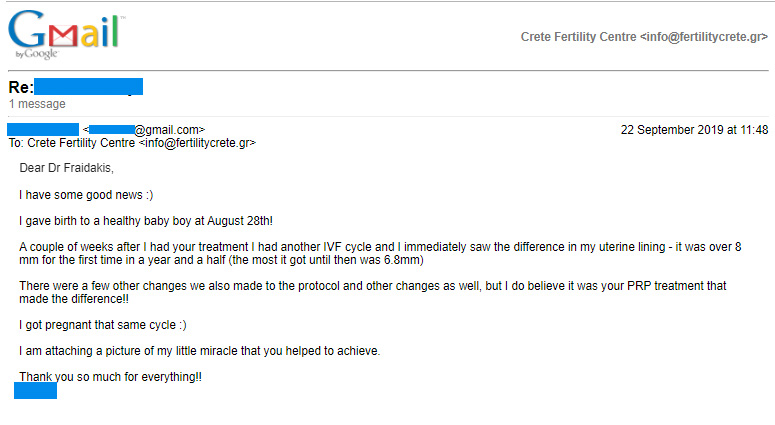Click the paragraph mentioning uterine lining
The width and height of the screenshot is (775, 425).
(x=380, y=253)
